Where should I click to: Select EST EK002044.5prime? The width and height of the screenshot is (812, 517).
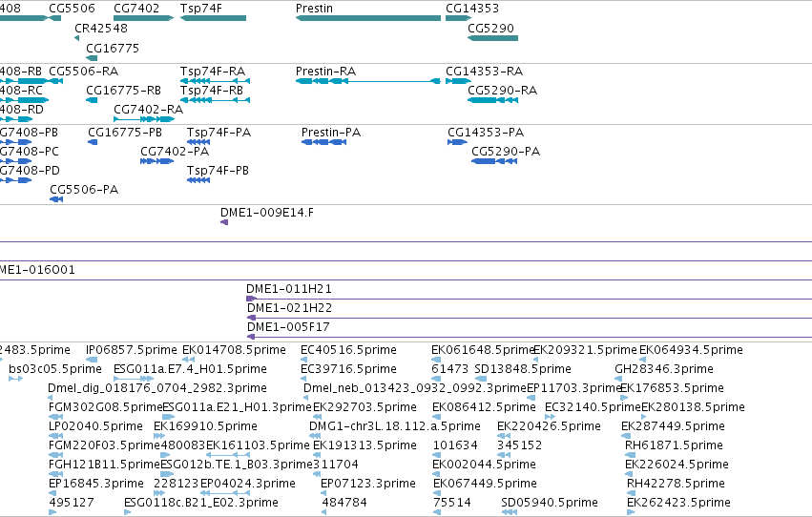tap(484, 465)
